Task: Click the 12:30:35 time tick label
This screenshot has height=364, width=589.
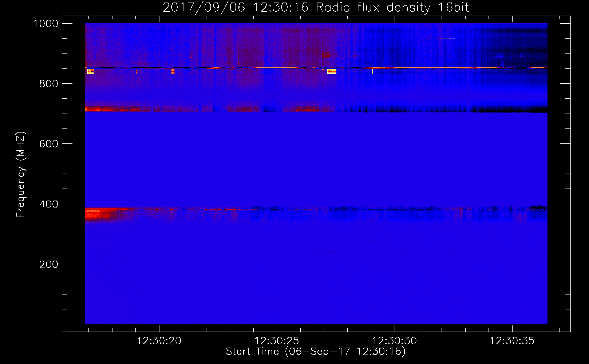Action: click(x=512, y=341)
